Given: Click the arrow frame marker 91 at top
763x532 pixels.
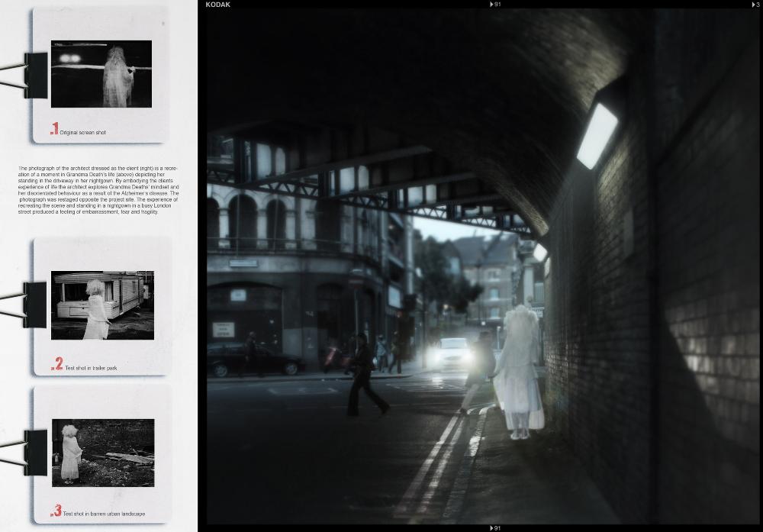Looking at the screenshot, I should 495,5.
